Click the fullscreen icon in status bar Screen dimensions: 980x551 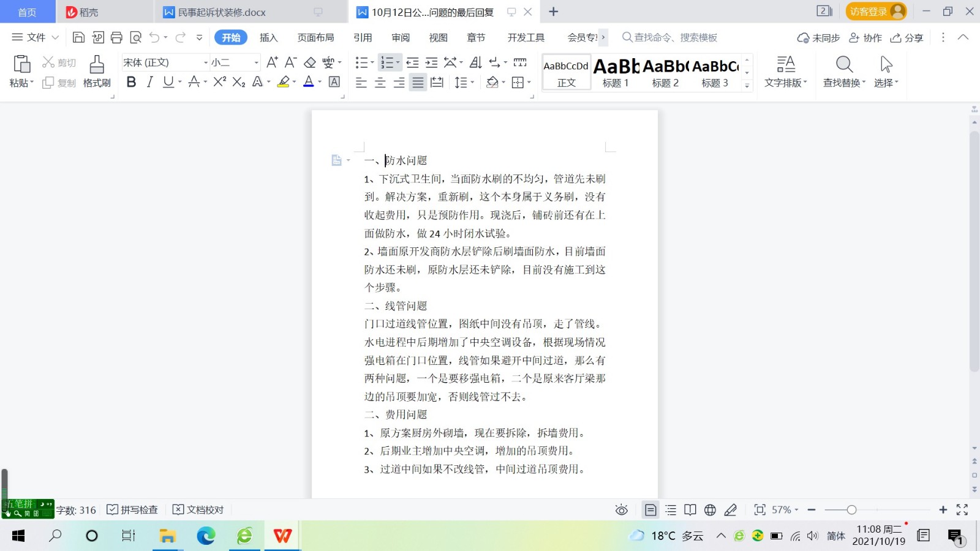962,510
